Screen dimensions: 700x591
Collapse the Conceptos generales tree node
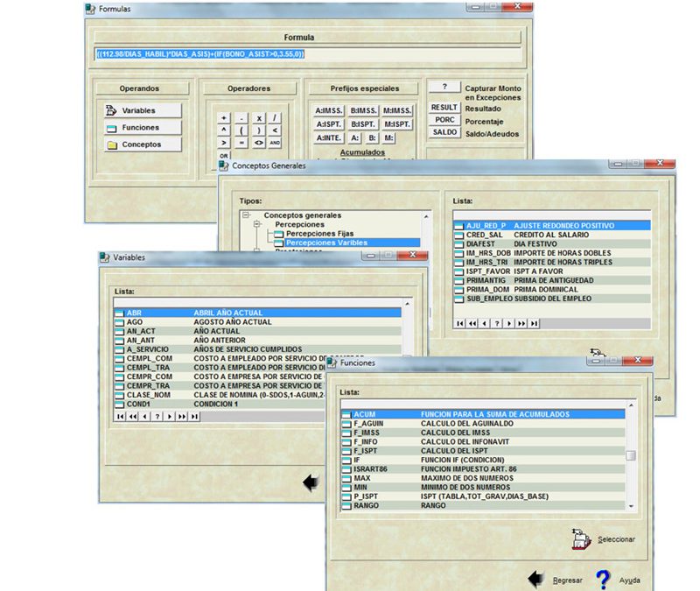[247, 215]
